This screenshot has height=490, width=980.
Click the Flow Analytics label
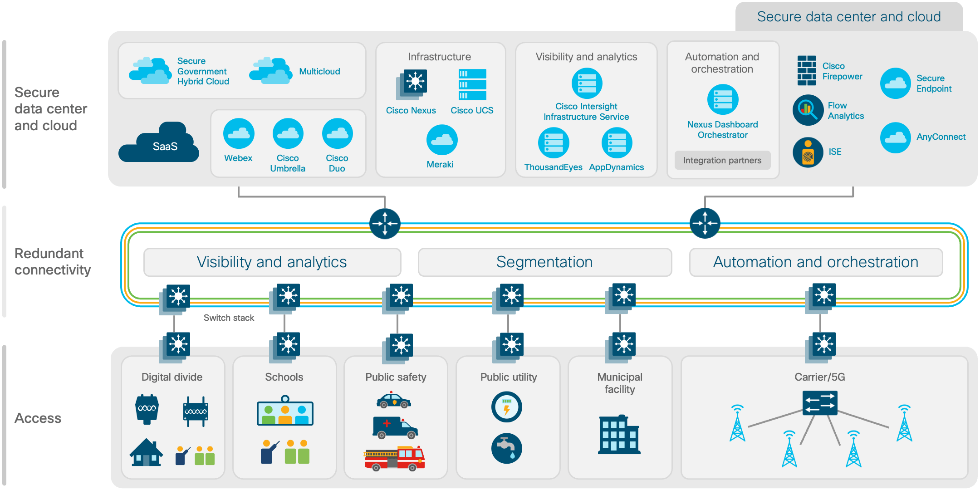(x=846, y=111)
